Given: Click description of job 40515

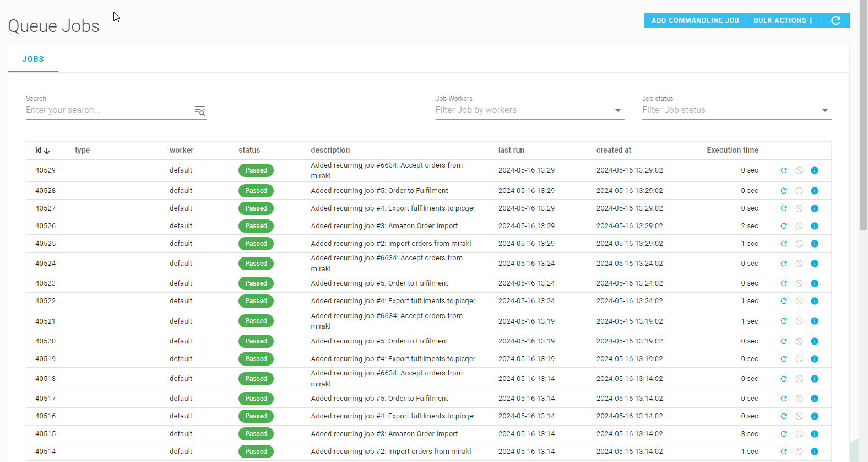Looking at the screenshot, I should click(384, 434).
